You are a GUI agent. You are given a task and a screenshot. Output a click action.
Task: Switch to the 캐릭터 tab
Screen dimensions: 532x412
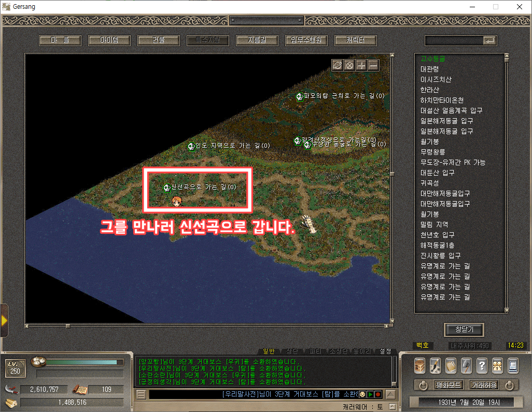coord(355,40)
